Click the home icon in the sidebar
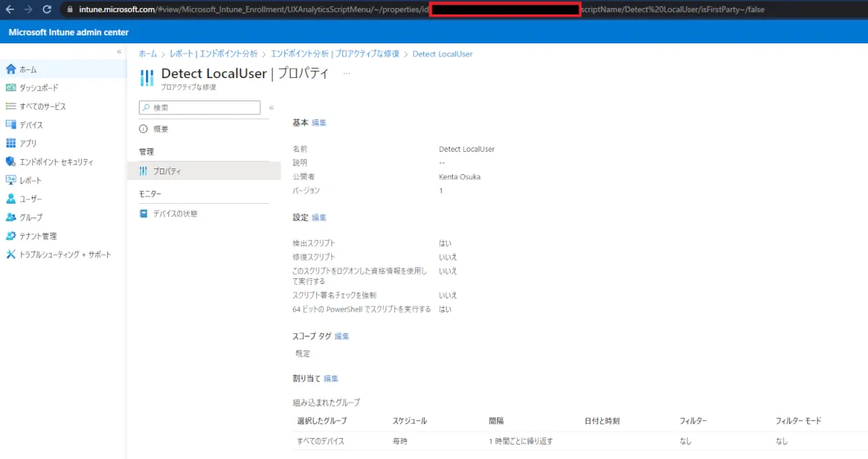Viewport: 868px width, 459px height. tap(11, 69)
